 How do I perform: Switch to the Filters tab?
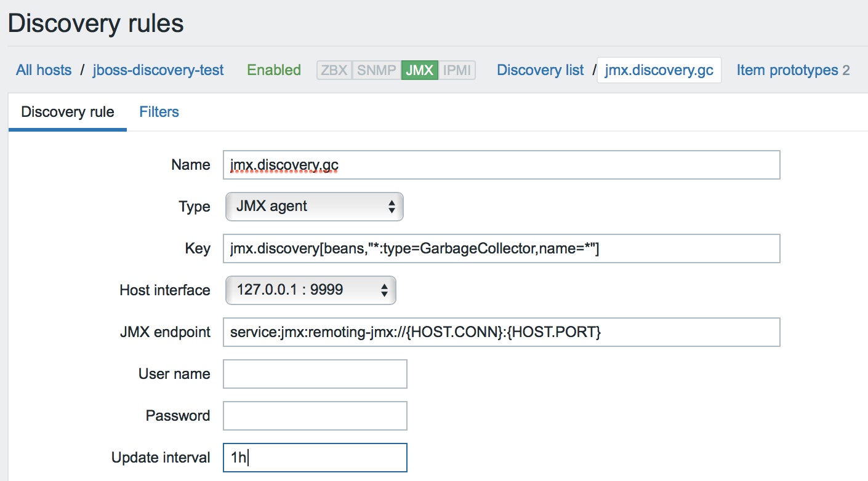[159, 111]
